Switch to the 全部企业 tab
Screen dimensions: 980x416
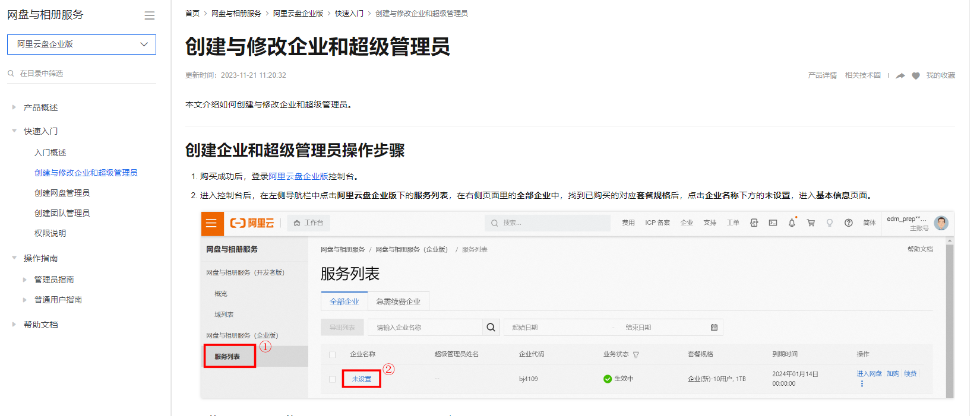point(344,301)
